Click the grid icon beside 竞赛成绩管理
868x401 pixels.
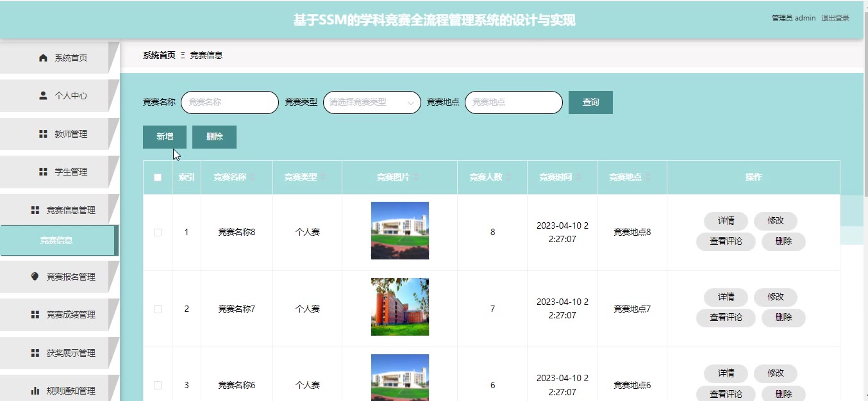[x=35, y=315]
